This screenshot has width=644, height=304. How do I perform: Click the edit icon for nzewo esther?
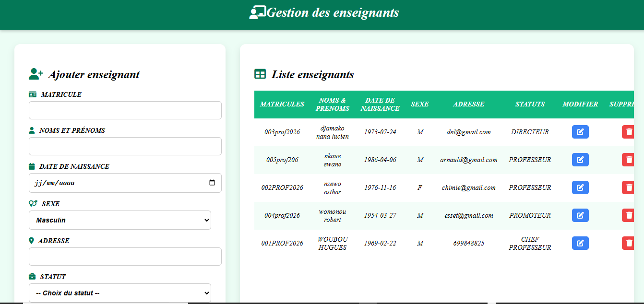pos(580,187)
